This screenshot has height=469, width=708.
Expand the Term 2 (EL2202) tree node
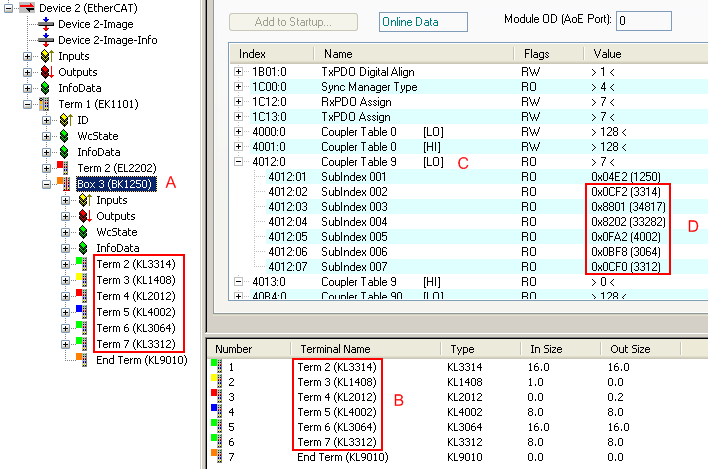click(x=46, y=168)
